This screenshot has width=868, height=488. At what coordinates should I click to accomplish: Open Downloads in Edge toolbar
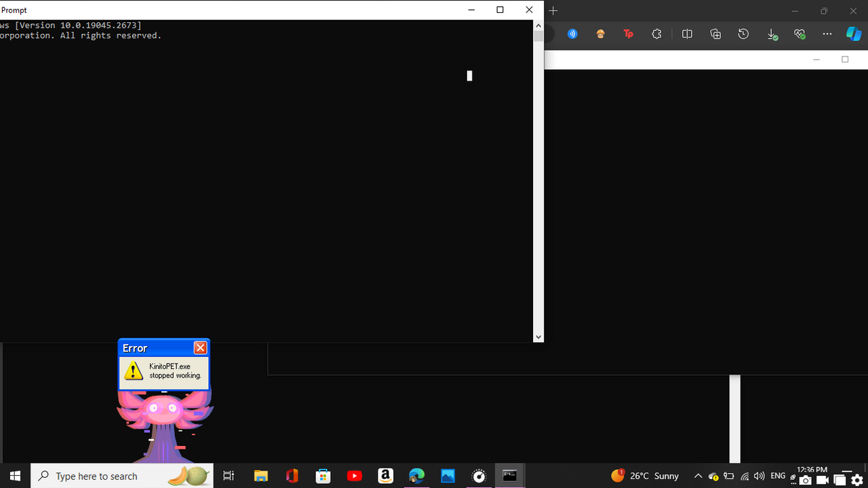[772, 34]
